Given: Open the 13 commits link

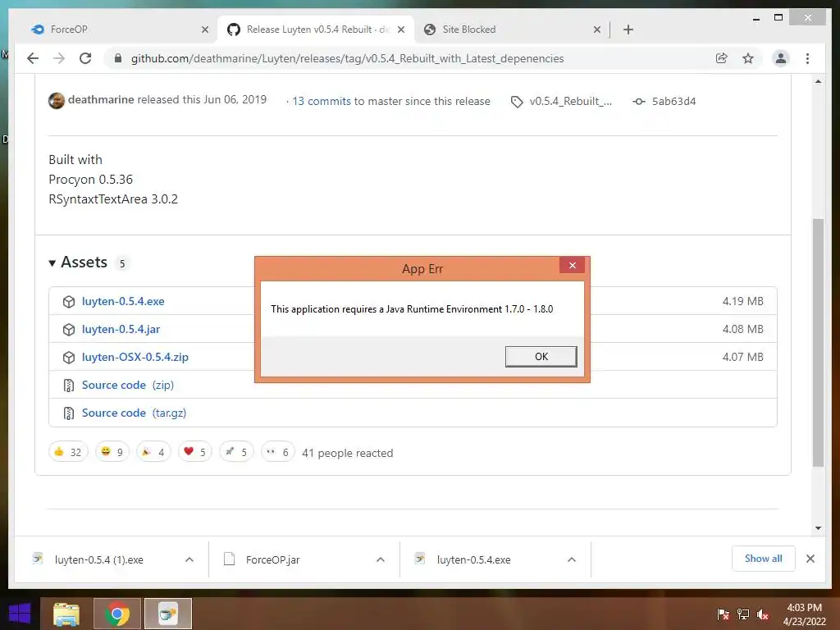Looking at the screenshot, I should 322,101.
